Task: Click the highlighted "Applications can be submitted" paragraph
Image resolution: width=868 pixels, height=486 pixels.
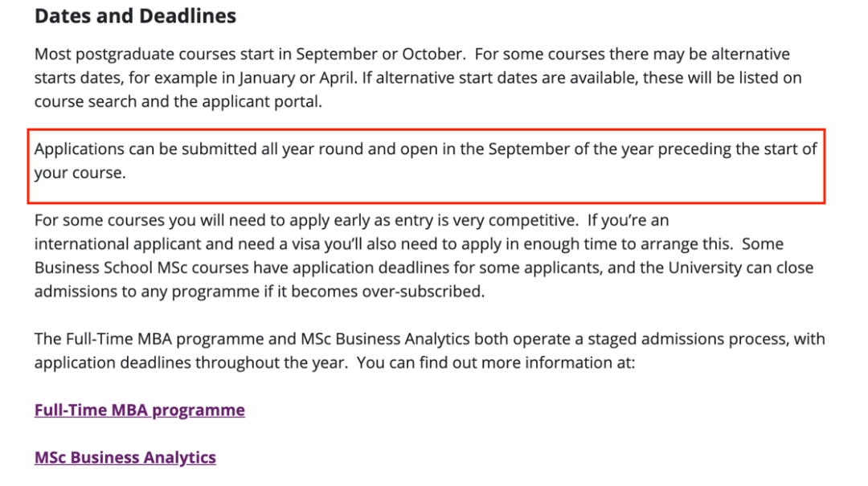Action: [x=426, y=161]
